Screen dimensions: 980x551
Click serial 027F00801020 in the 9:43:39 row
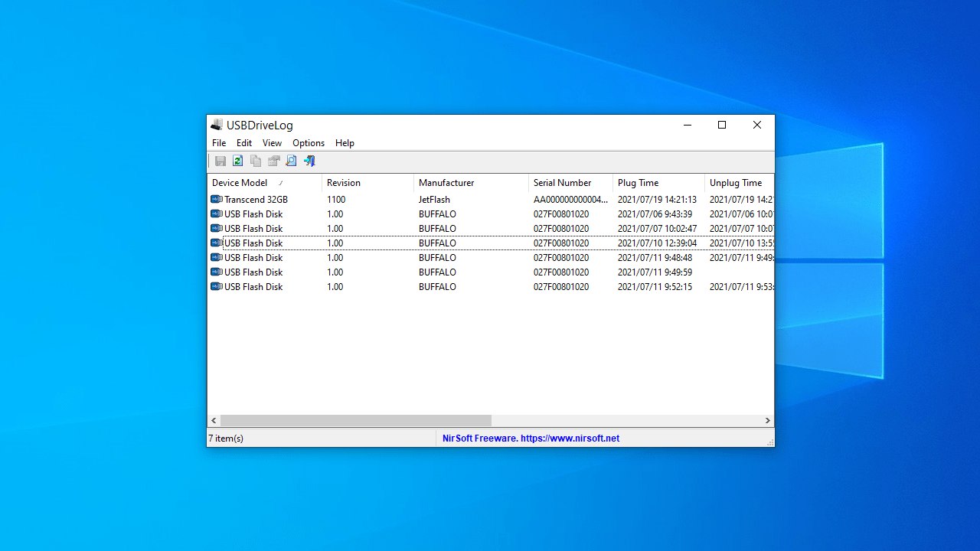561,214
